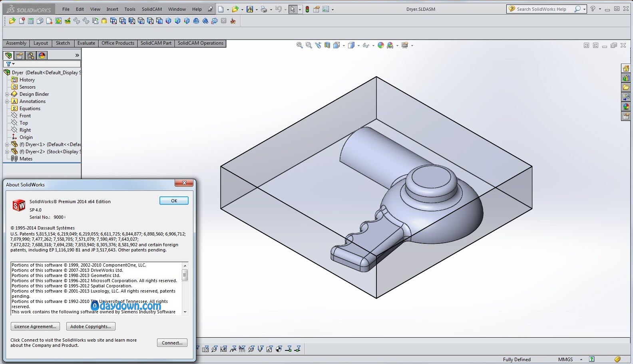Click the Open document folder icon
The height and width of the screenshot is (364, 633).
click(x=235, y=9)
